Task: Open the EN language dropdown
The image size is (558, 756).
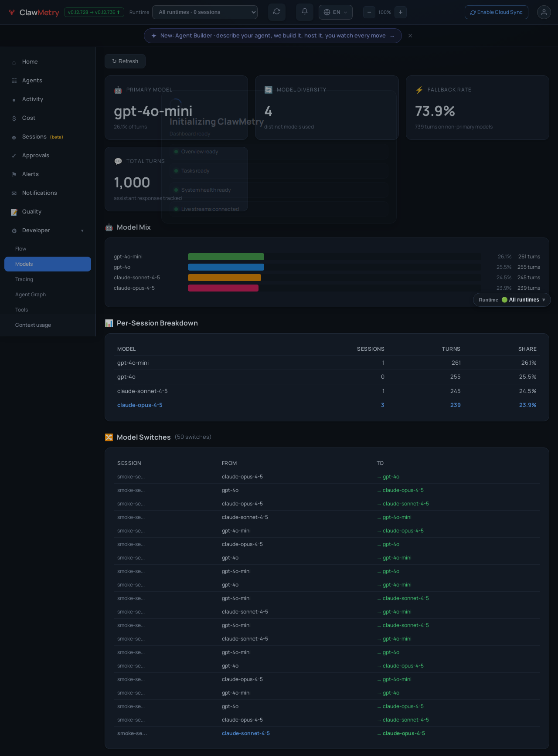Action: point(336,12)
